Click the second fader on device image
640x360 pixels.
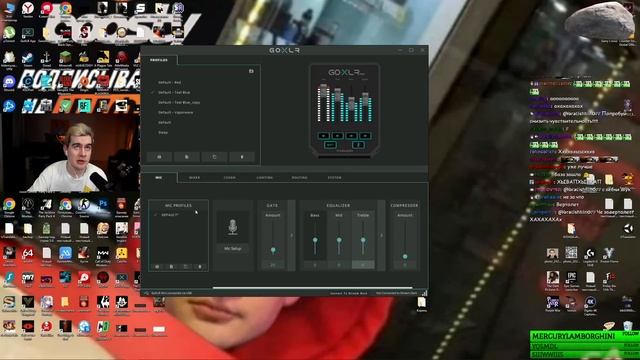tap(338, 95)
